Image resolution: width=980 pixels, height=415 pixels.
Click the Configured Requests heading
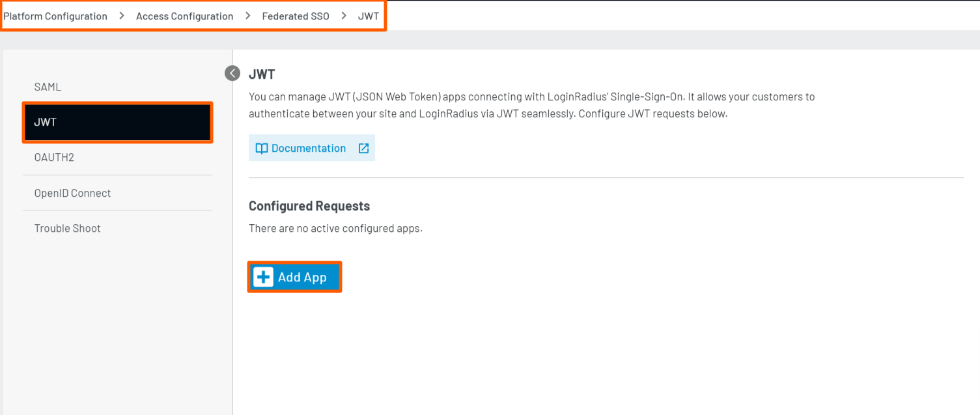pyautogui.click(x=309, y=206)
